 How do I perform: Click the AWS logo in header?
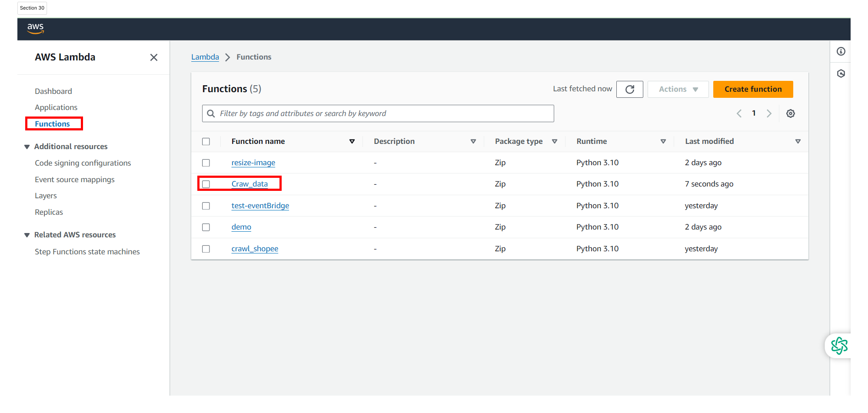pyautogui.click(x=36, y=29)
